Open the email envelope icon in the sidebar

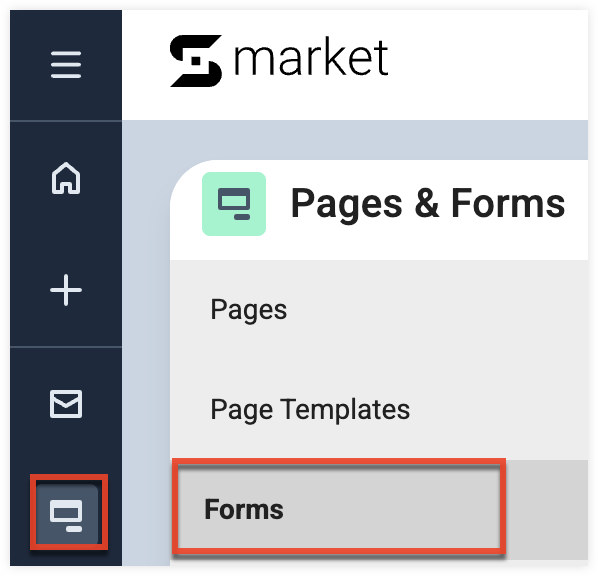tap(66, 404)
